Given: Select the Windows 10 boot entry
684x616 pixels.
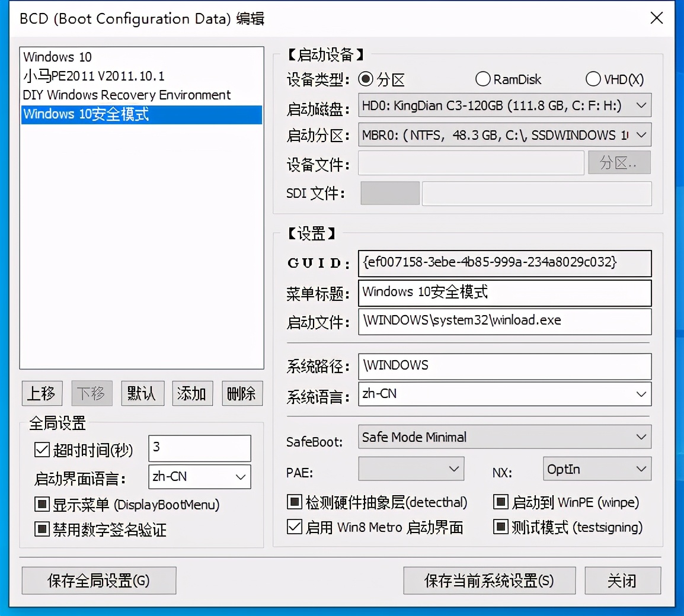Looking at the screenshot, I should pos(56,57).
